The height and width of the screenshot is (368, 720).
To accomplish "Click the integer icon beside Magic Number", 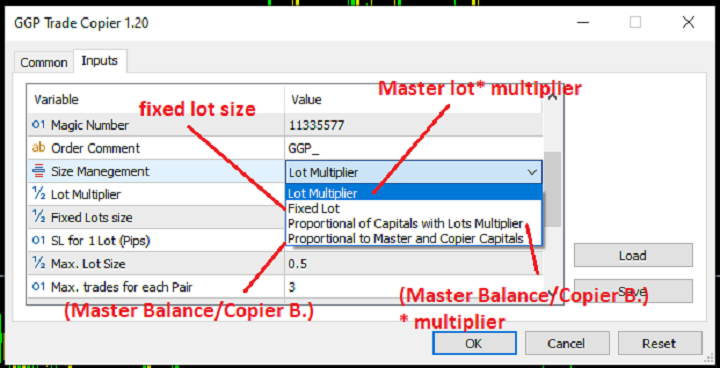I will [39, 125].
